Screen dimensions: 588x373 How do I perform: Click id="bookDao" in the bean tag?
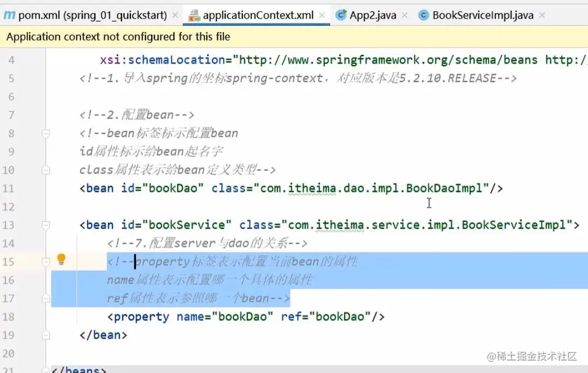tap(162, 188)
